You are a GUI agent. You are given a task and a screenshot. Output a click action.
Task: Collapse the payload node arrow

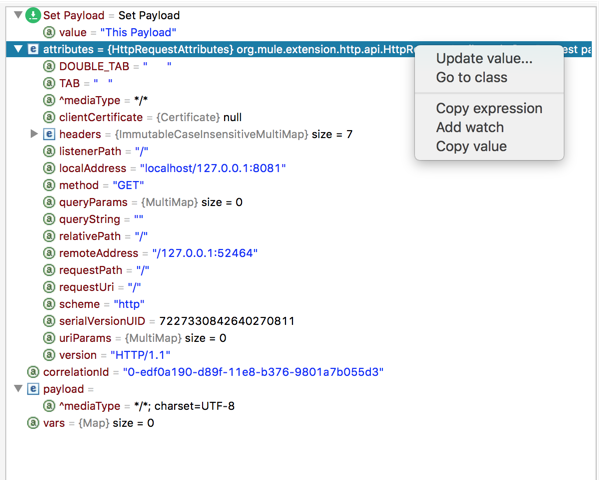point(17,389)
